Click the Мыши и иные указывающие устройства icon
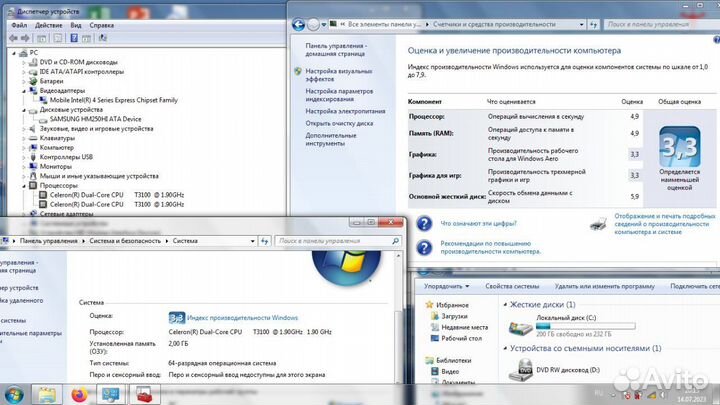This screenshot has width=720, height=405. click(33, 176)
